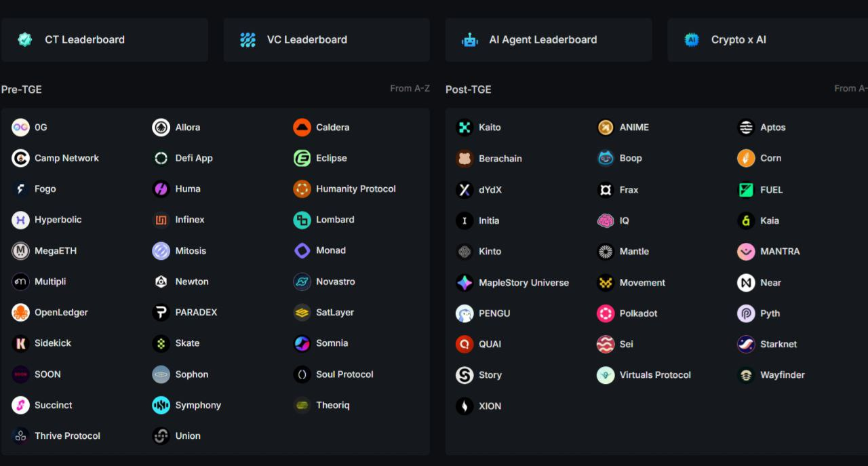Open the Skate project
868x466 pixels.
tap(176, 343)
